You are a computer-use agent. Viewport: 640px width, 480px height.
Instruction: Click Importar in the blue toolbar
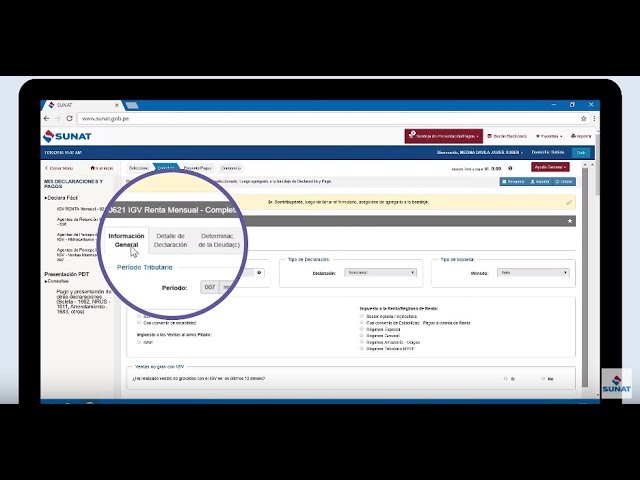(540, 182)
